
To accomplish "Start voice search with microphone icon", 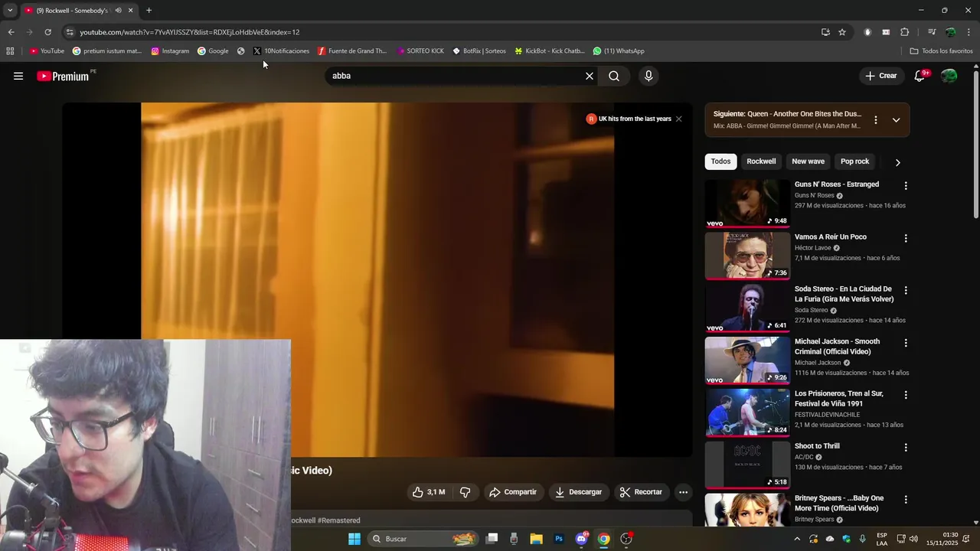I will point(648,76).
